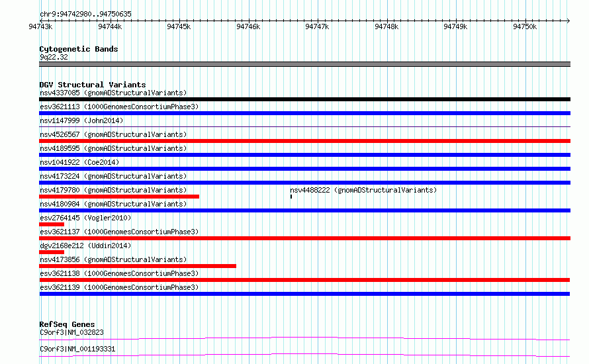Click the small red bar under dgv2168e212
Screen dimensions: 589x364
coord(52,252)
